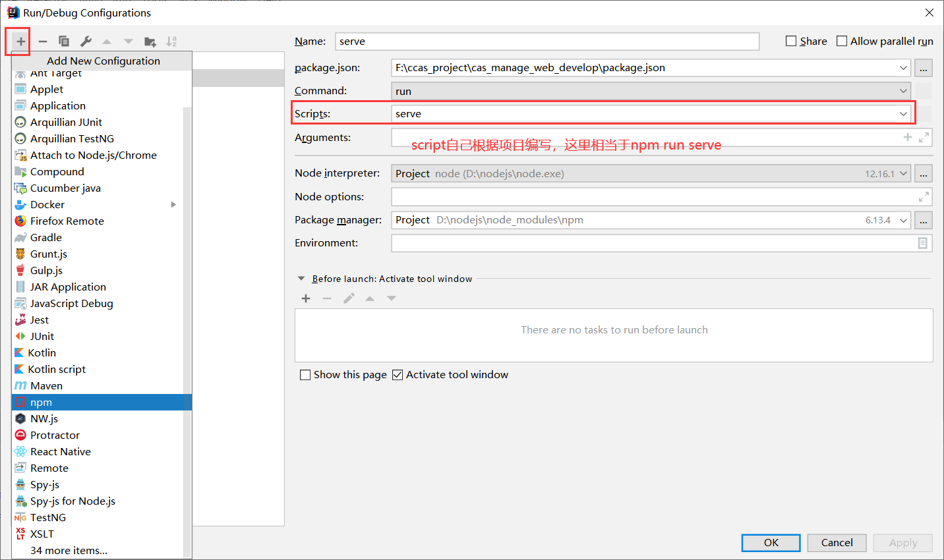Viewport: 944px width, 560px height.
Task: Open Node interpreter dropdown
Action: click(x=903, y=174)
